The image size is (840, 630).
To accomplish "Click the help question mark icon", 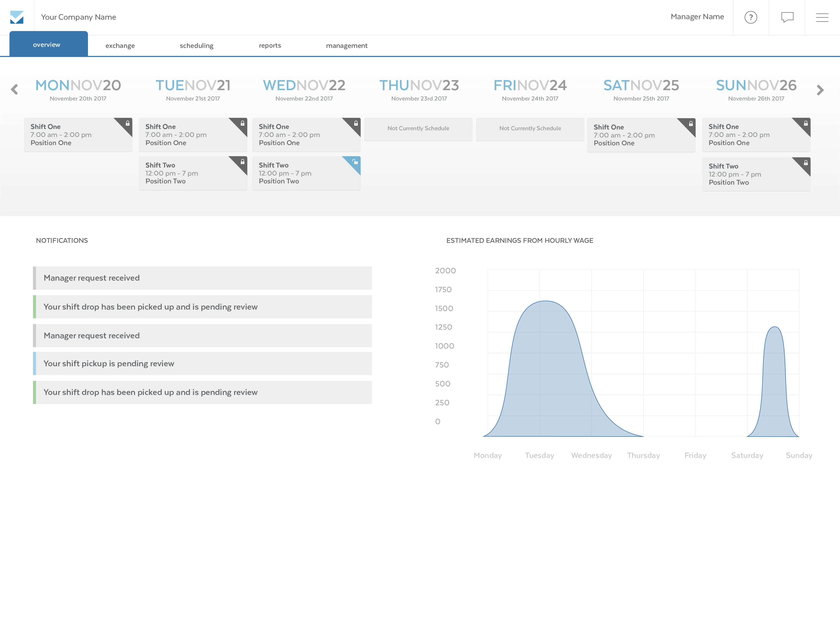I will pyautogui.click(x=750, y=17).
